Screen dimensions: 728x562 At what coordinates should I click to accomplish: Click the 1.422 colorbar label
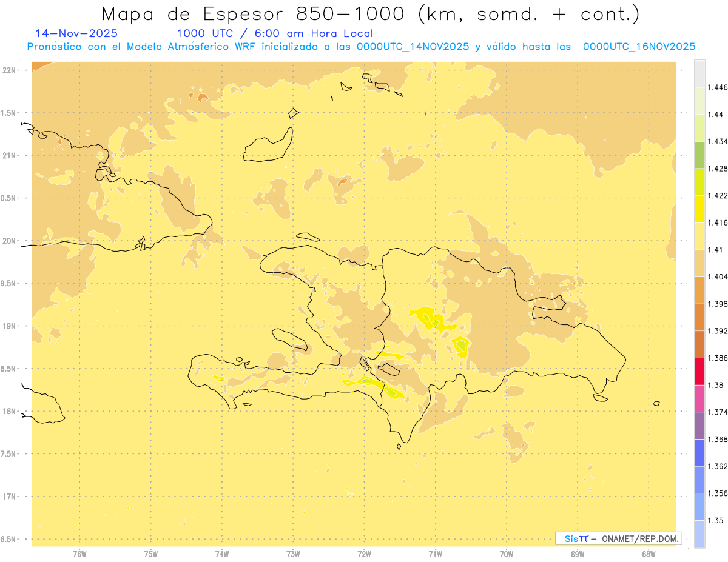point(718,196)
